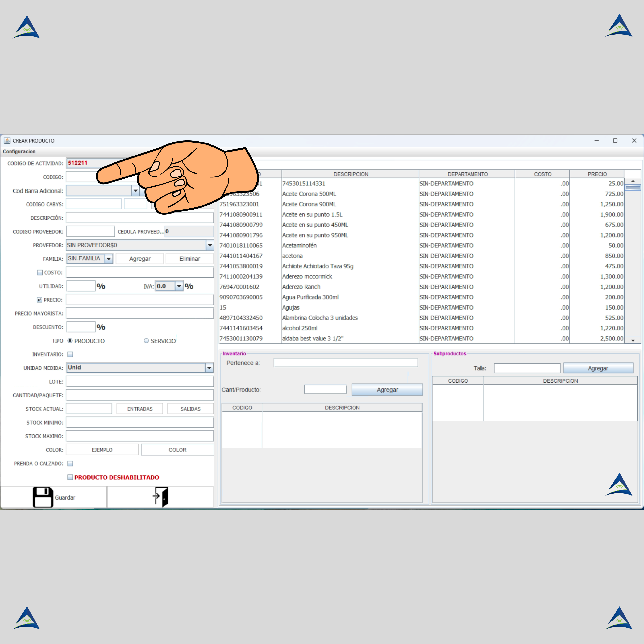Enable the COSTO checkbox
Image resolution: width=644 pixels, height=644 pixels.
[x=40, y=272]
